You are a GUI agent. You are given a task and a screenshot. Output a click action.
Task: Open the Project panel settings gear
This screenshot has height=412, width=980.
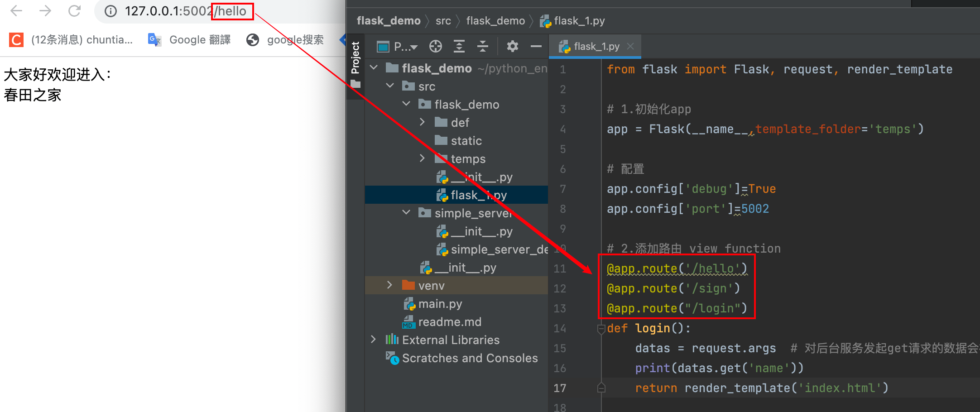point(512,46)
